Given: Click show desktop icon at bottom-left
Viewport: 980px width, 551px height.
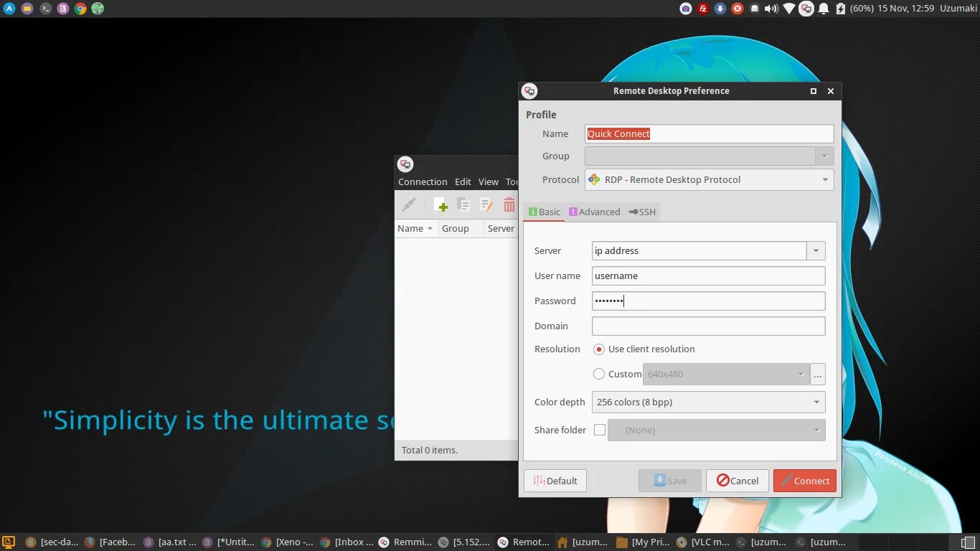Looking at the screenshot, I should (9, 542).
